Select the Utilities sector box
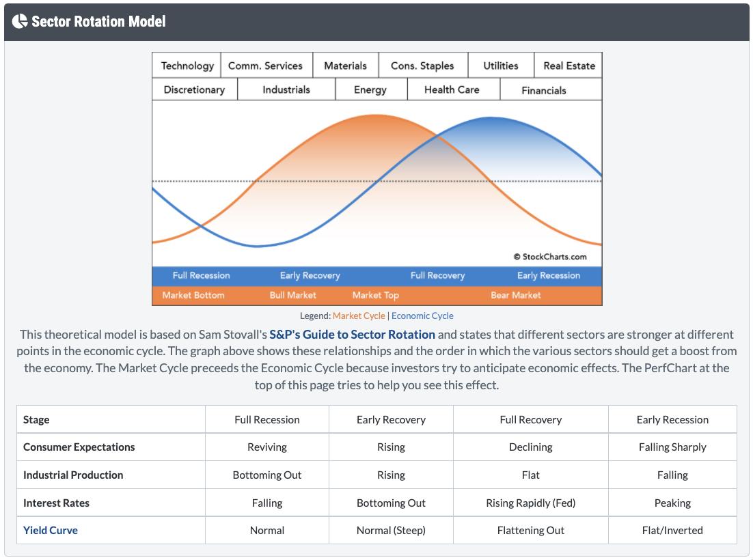This screenshot has width=753, height=560. point(500,66)
